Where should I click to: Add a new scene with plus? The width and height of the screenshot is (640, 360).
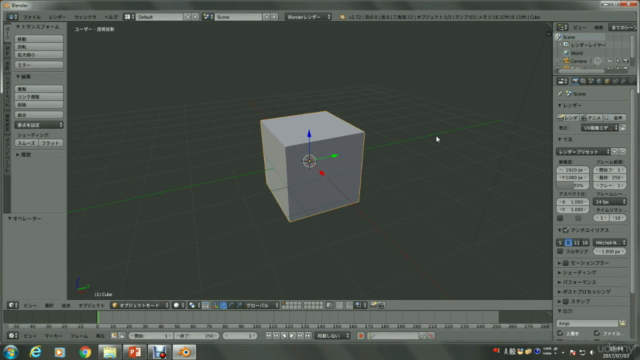click(266, 17)
